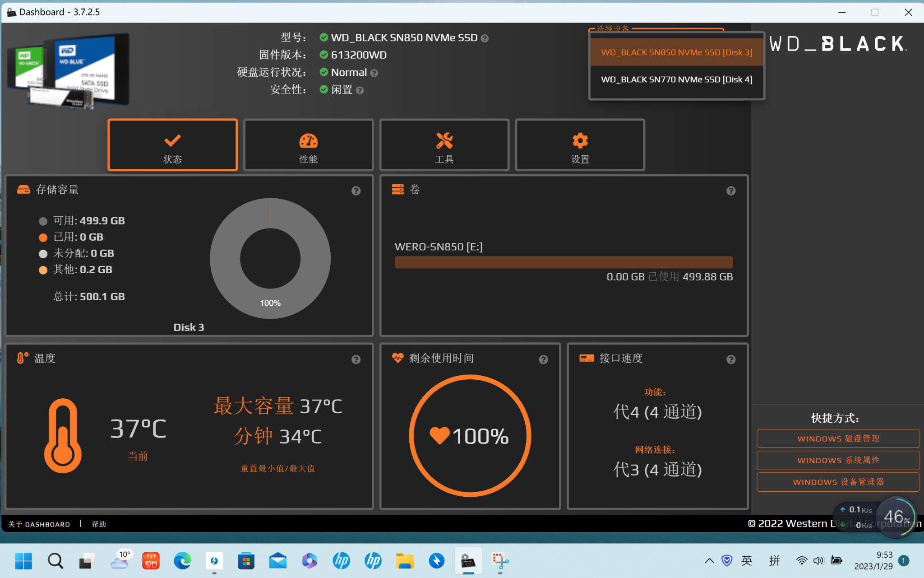The width and height of the screenshot is (924, 578).
Task: Click help icon in interface speed panel
Action: [731, 359]
